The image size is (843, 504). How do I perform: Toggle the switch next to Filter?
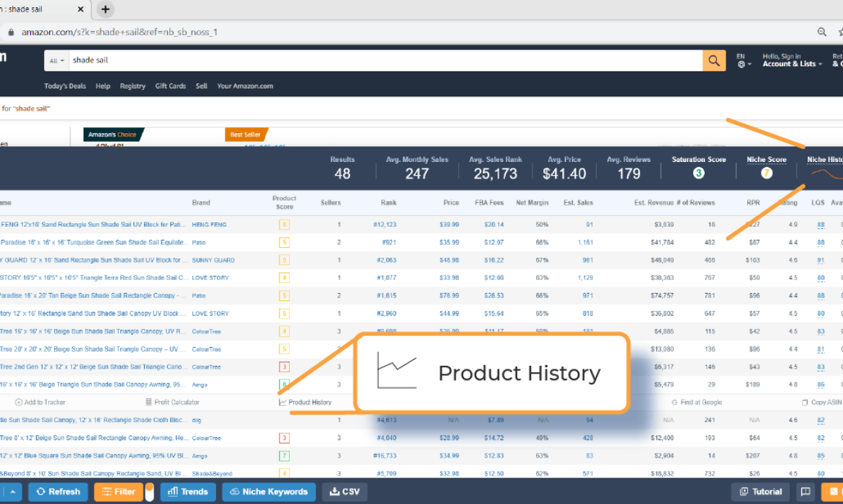[149, 492]
